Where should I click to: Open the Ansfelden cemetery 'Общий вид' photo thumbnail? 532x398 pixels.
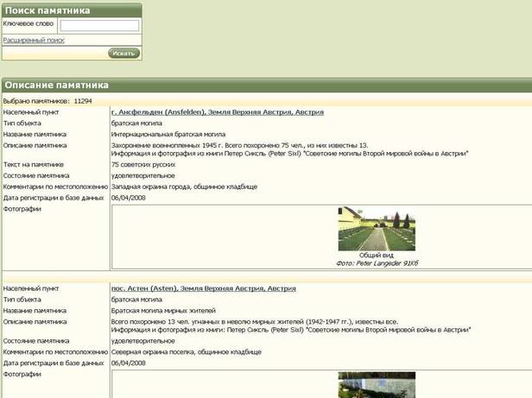tap(377, 228)
